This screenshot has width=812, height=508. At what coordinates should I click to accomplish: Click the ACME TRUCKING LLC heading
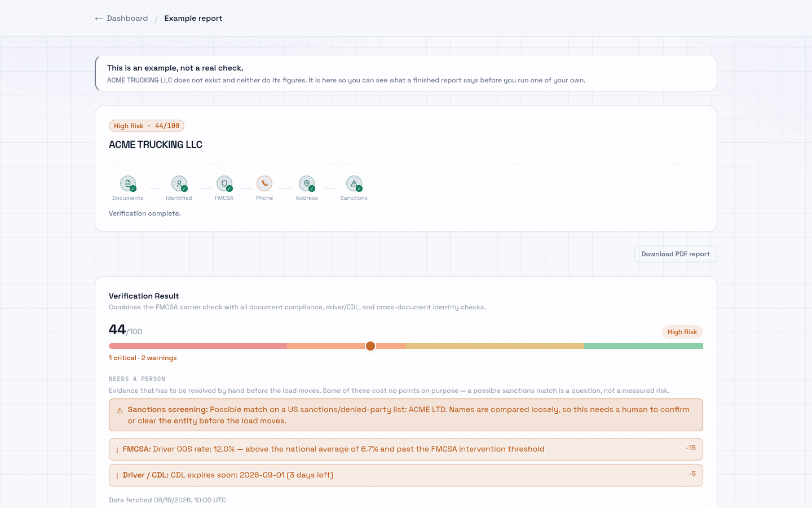156,144
